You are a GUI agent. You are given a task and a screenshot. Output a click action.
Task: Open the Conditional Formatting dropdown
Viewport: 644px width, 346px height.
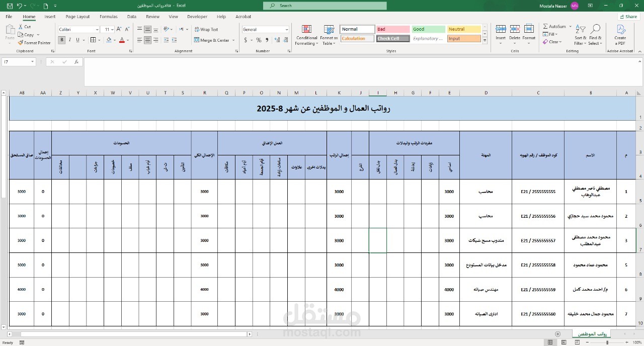(306, 35)
